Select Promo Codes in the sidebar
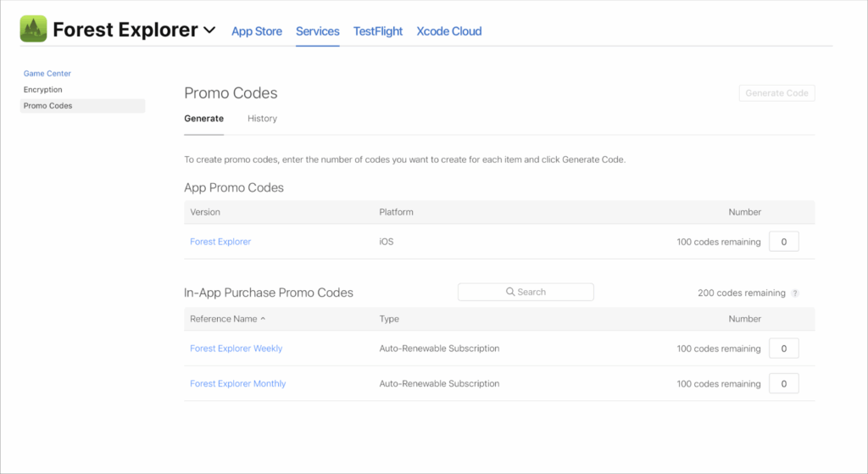This screenshot has width=868, height=474. (x=48, y=106)
